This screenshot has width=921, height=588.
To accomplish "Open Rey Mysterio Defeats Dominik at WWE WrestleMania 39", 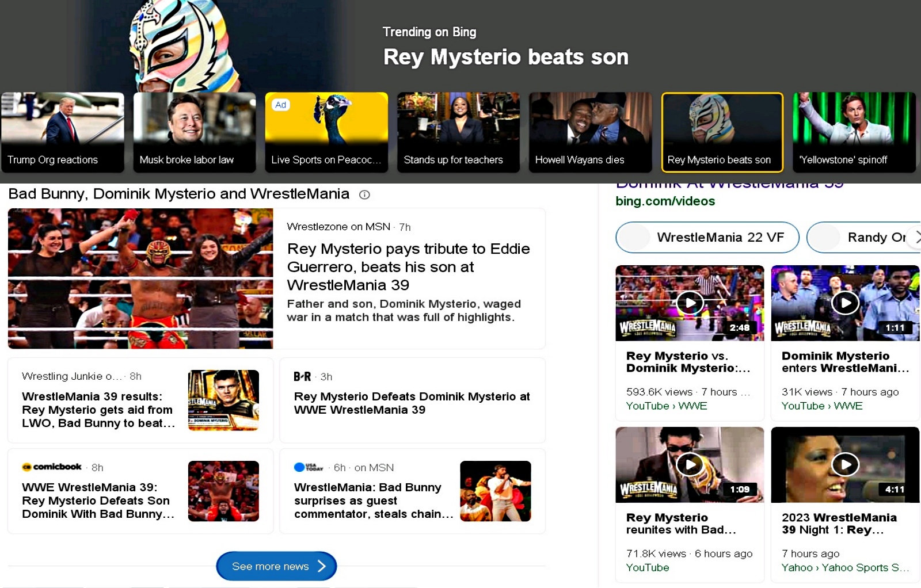I will point(412,403).
